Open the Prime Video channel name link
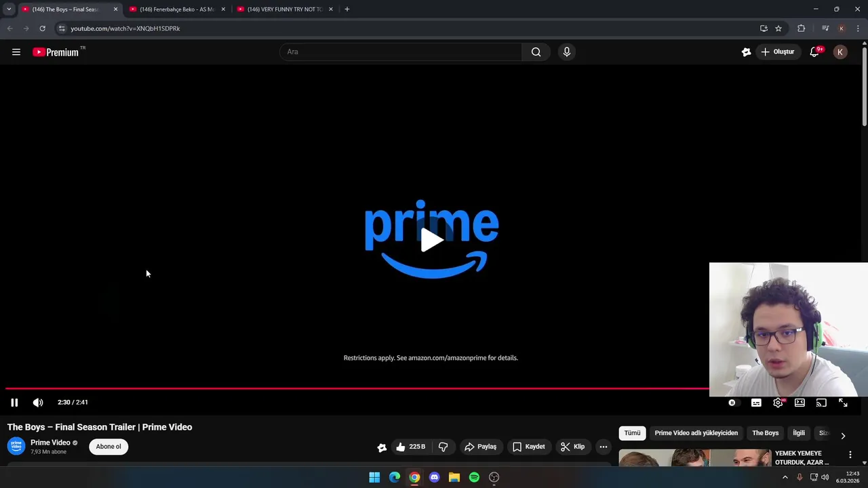 click(50, 443)
